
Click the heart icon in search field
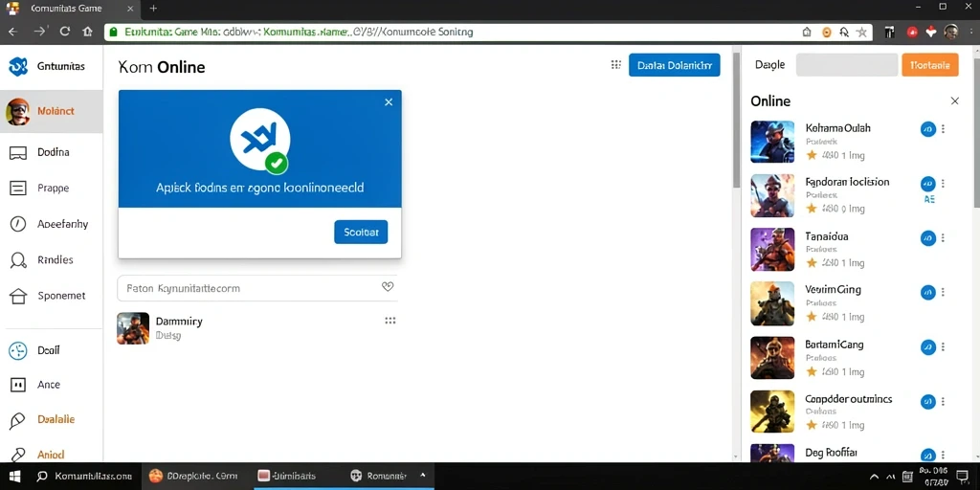pyautogui.click(x=388, y=287)
